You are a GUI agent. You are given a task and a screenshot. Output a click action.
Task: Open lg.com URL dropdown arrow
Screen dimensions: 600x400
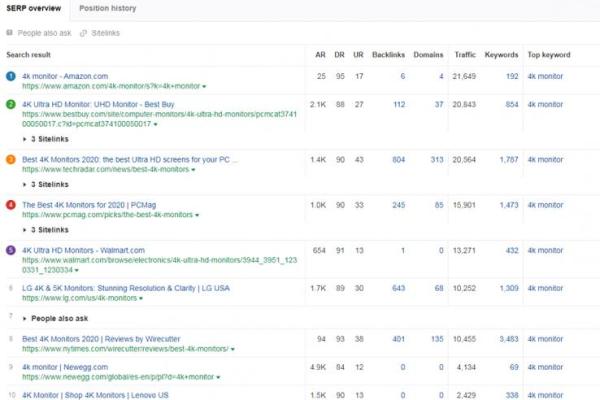point(141,298)
